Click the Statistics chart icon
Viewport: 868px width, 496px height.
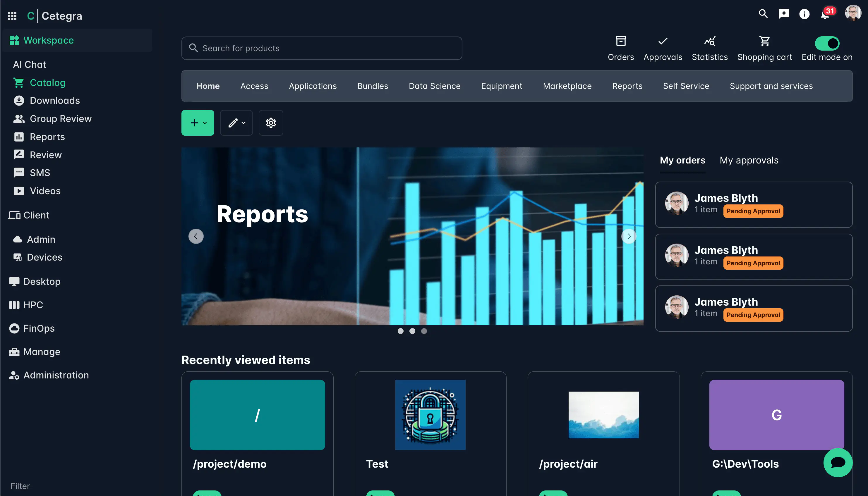coord(710,42)
